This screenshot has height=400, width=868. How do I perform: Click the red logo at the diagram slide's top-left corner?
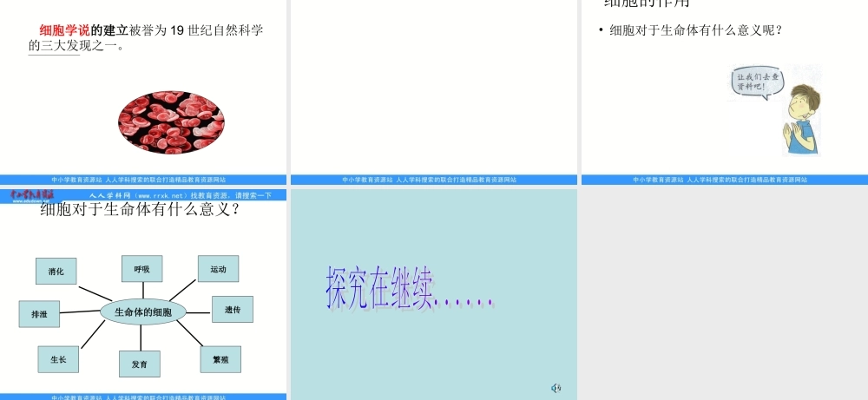pos(32,195)
